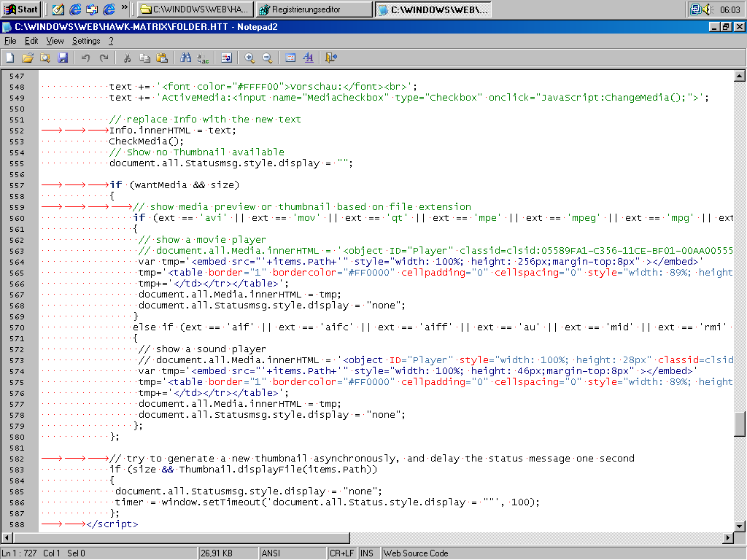Open a file using the folder icon
Screen dimensions: 747x560
[28, 58]
